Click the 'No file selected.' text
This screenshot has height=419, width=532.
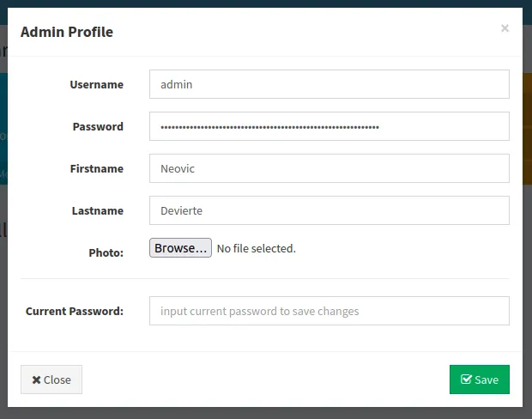point(256,248)
